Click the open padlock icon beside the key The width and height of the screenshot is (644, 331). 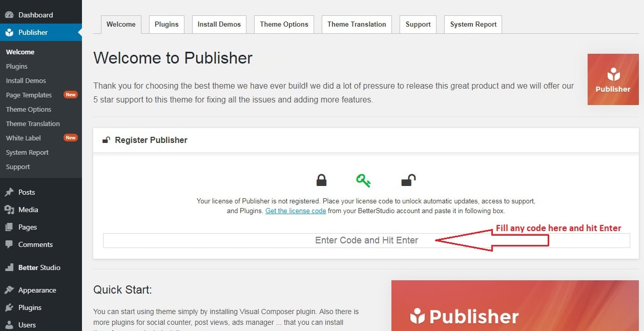pos(408,180)
